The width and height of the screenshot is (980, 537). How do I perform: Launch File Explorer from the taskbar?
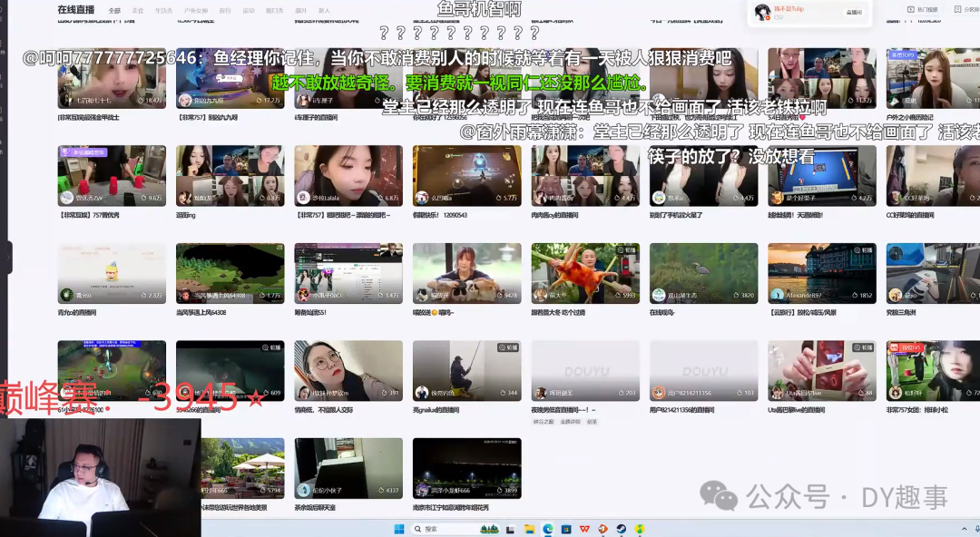click(529, 529)
